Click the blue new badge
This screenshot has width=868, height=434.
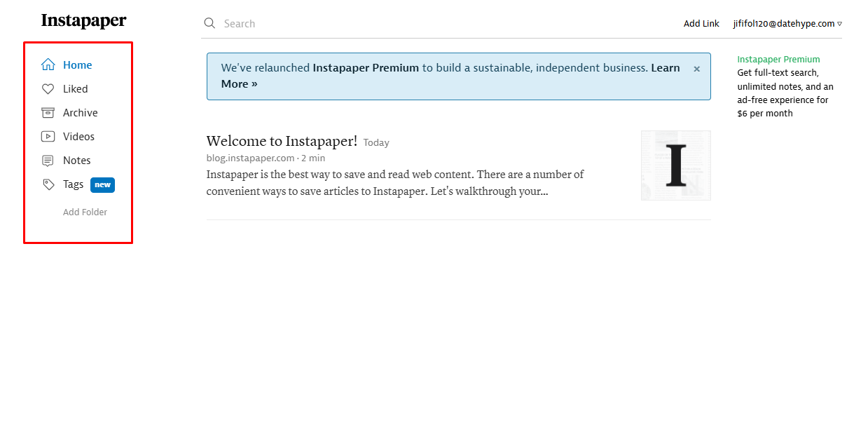[x=102, y=185]
